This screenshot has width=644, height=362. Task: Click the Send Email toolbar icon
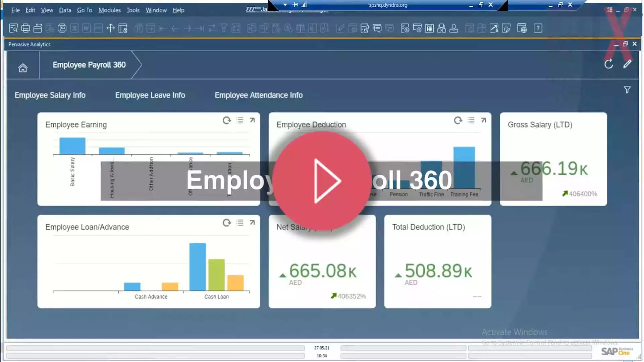click(38, 28)
